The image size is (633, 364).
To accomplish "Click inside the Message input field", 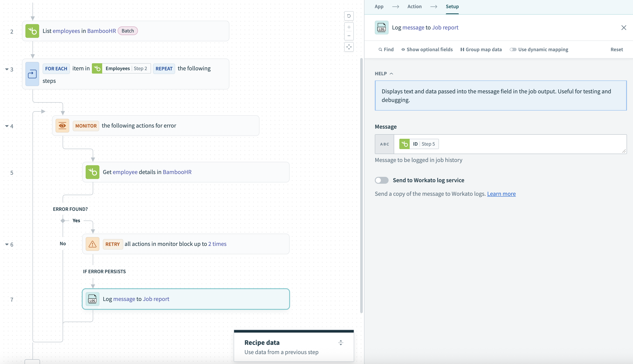I will 525,144.
